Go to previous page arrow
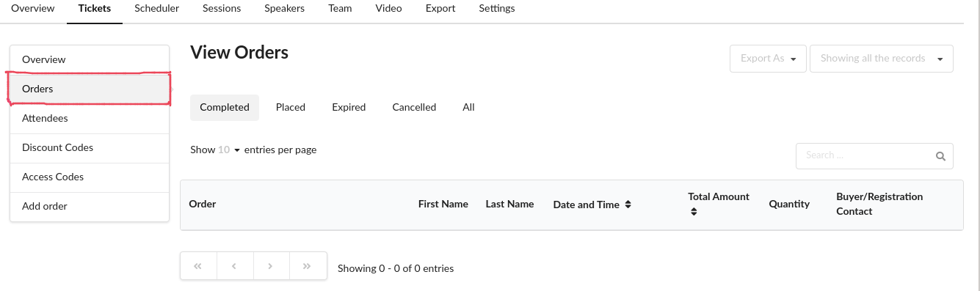The width and height of the screenshot is (980, 291). coord(235,267)
